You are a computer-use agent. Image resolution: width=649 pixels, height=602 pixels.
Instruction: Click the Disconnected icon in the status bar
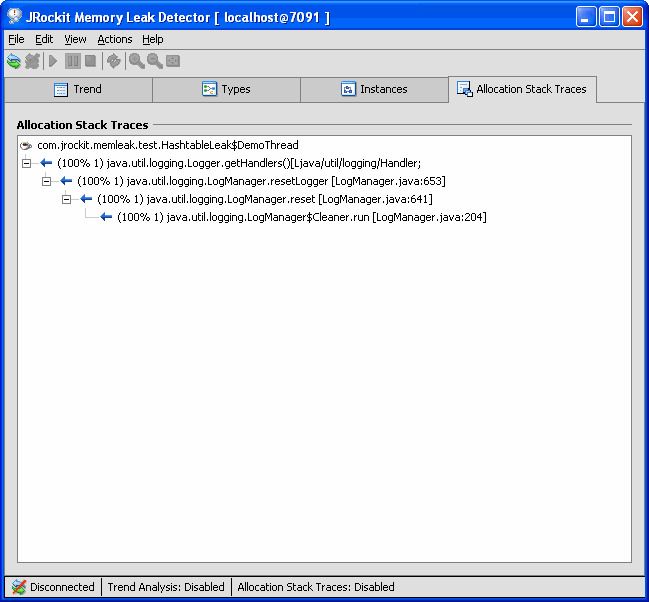(x=19, y=587)
